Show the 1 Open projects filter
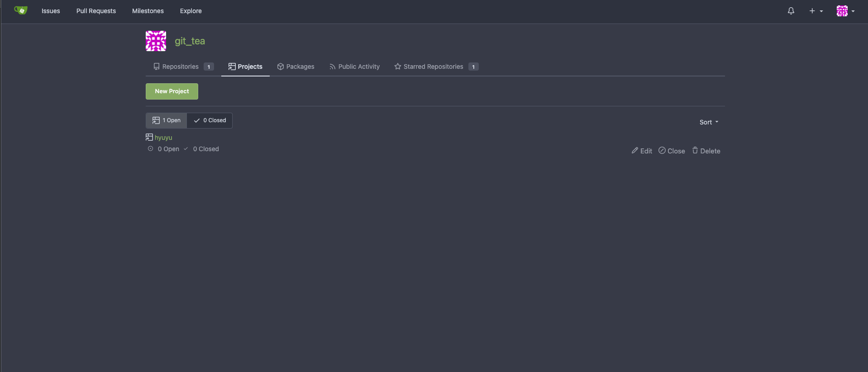This screenshot has height=372, width=868. click(166, 120)
